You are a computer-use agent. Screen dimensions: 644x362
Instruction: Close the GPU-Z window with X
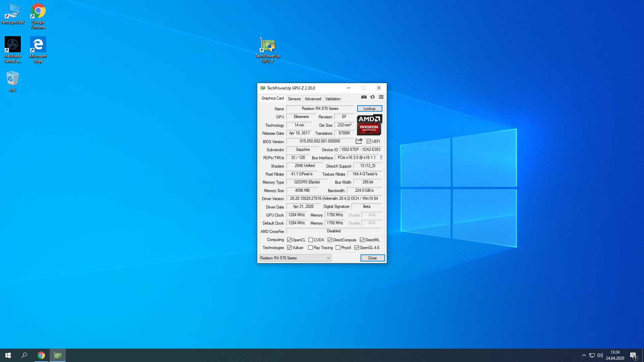[379, 88]
